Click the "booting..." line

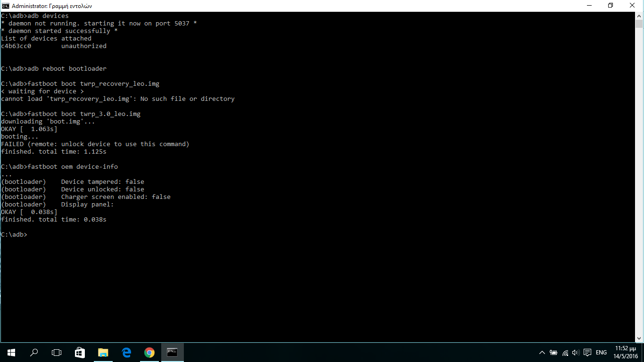point(20,137)
